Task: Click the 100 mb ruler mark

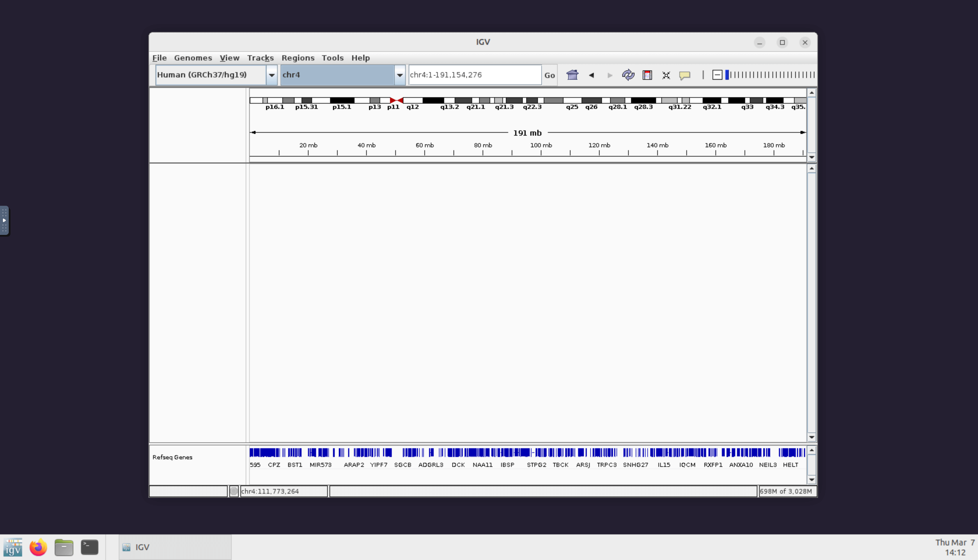Action: 541,145
